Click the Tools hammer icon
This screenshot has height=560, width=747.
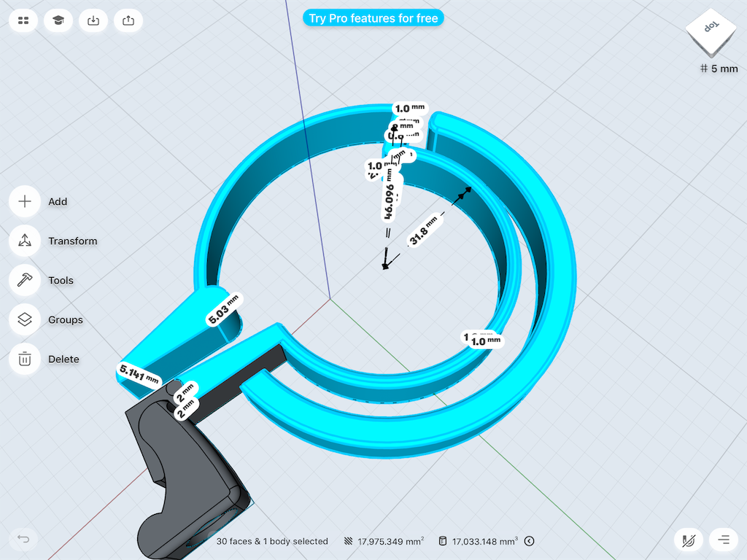pyautogui.click(x=25, y=280)
